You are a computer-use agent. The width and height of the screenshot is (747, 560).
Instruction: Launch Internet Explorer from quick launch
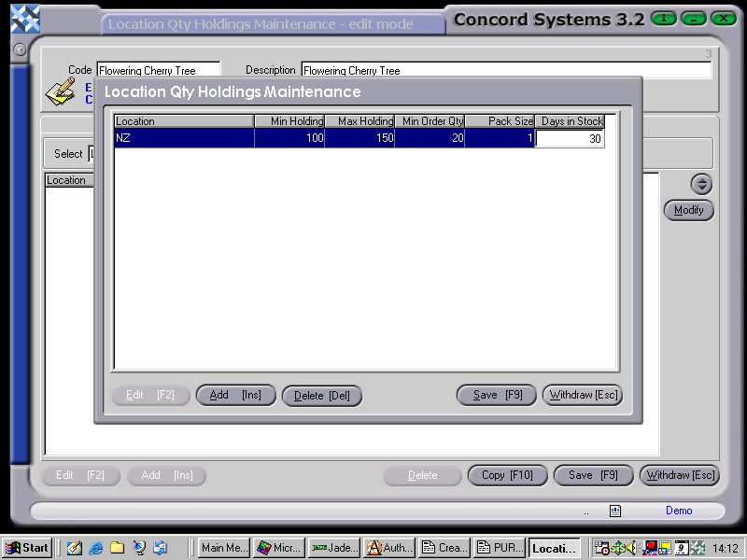[94, 548]
